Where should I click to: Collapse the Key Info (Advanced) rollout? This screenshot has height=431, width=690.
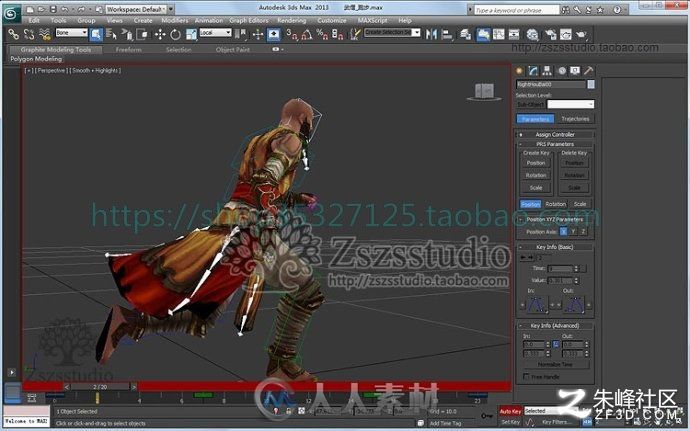[555, 326]
